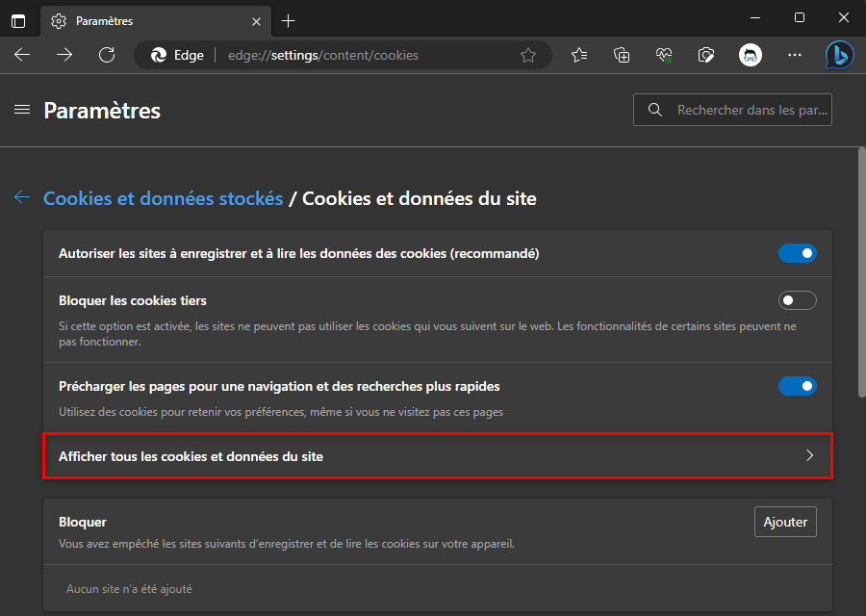
Task: Add this page to favorites with star icon
Action: pos(528,55)
